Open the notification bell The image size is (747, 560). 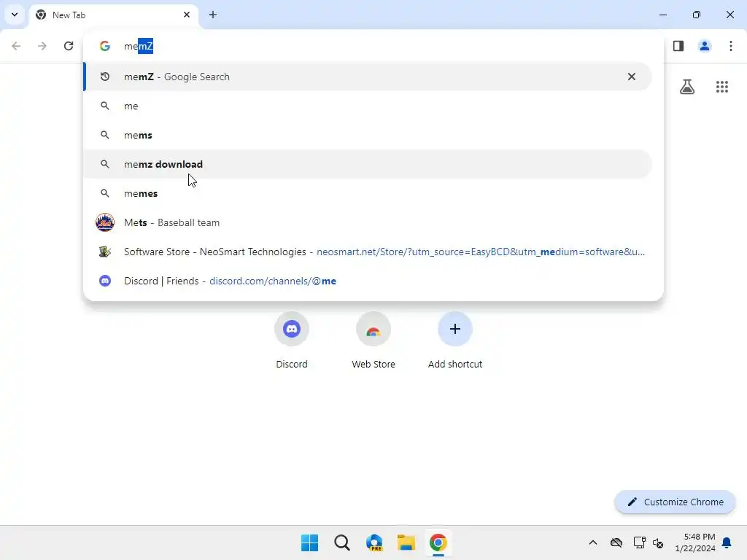[x=727, y=542]
